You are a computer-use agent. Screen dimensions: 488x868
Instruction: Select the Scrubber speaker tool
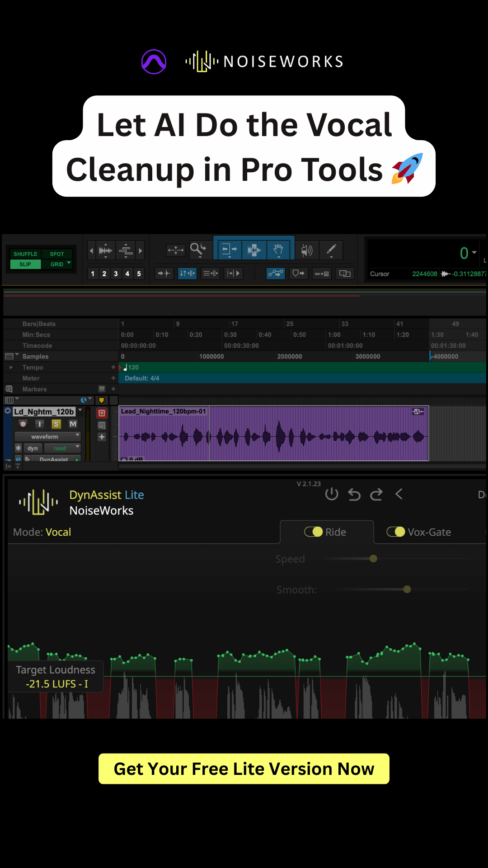pyautogui.click(x=307, y=250)
